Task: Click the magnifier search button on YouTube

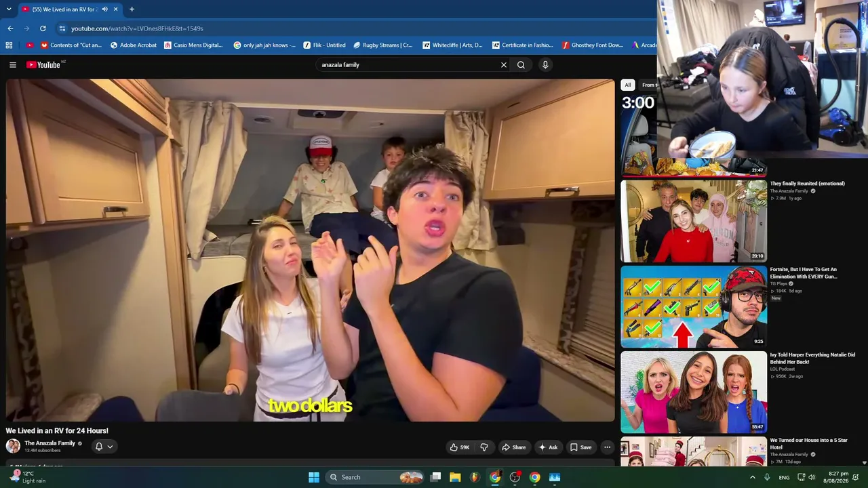Action: 521,65
